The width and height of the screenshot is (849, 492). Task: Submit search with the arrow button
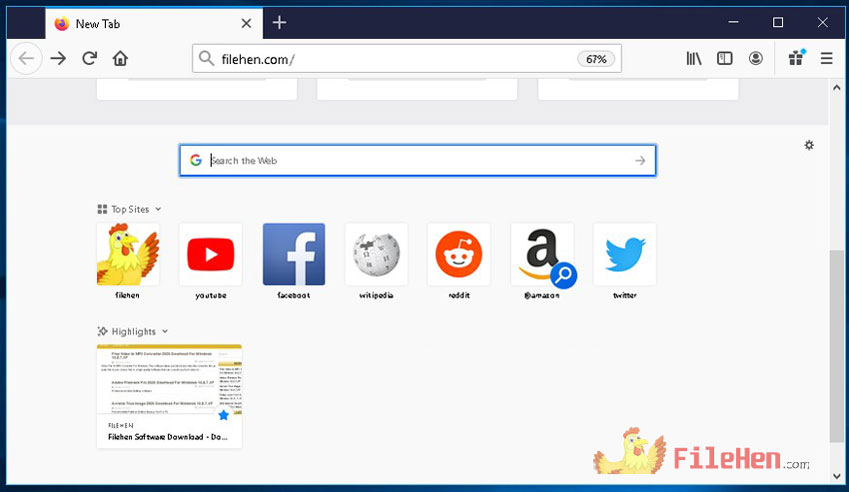click(x=640, y=160)
